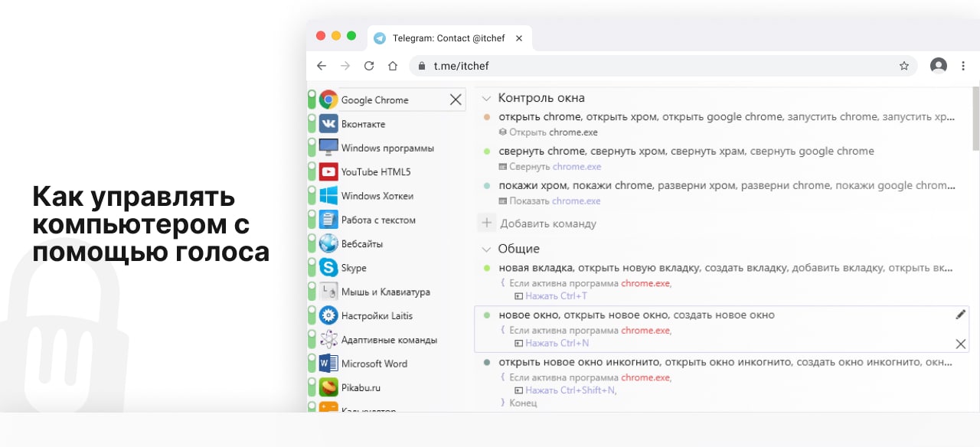Viewport: 980px width, 447px height.
Task: Delete the новое окно command with X
Action: [x=961, y=344]
